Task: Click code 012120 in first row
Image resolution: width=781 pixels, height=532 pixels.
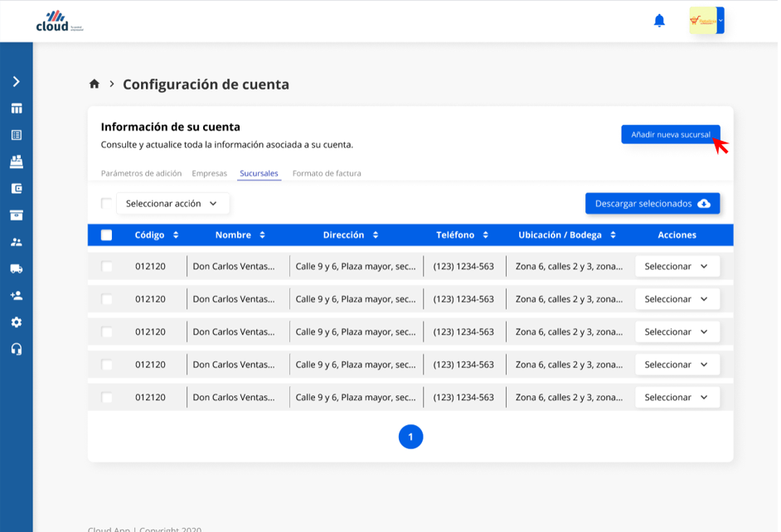Action: (150, 266)
